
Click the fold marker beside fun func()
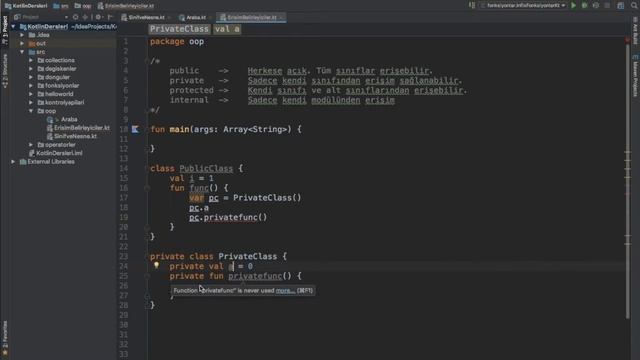click(x=147, y=188)
